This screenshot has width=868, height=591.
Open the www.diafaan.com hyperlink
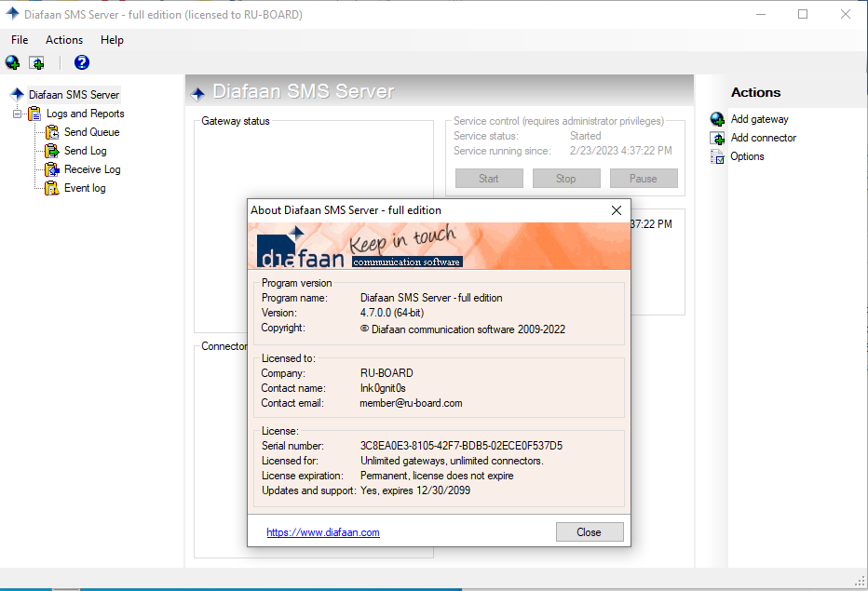point(322,532)
